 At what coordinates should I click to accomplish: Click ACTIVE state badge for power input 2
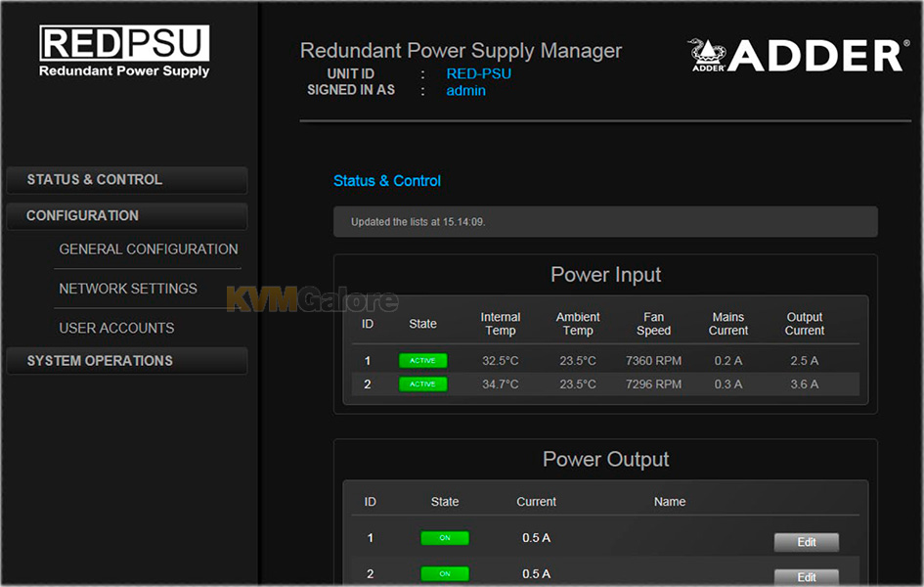tap(423, 384)
